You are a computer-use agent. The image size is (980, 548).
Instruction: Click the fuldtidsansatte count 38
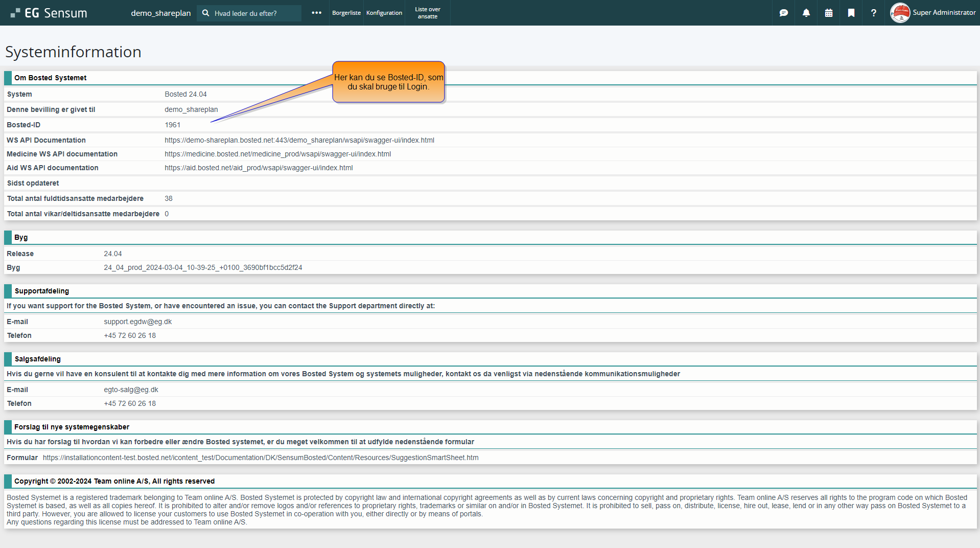pyautogui.click(x=168, y=198)
